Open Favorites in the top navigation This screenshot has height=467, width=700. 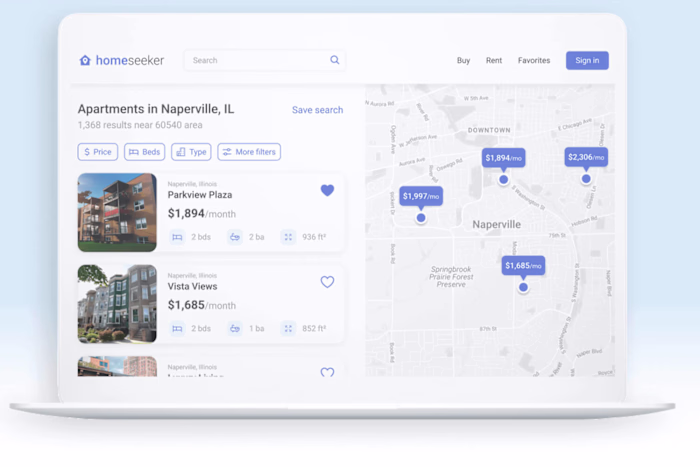point(534,60)
